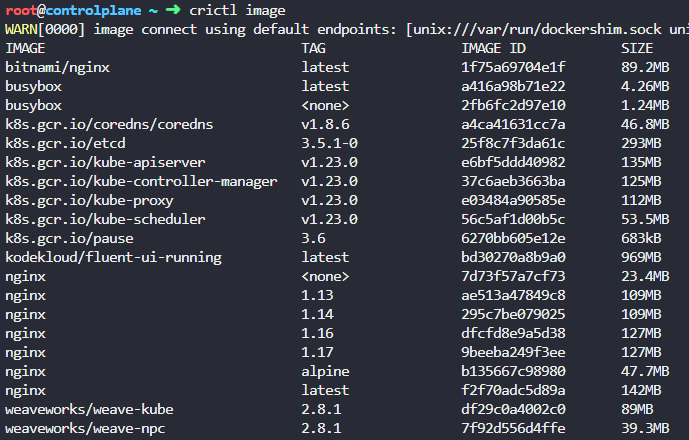Screen dimensions: 689x440
Task: Click image ID ae513a47849c8
Action: click(513, 295)
